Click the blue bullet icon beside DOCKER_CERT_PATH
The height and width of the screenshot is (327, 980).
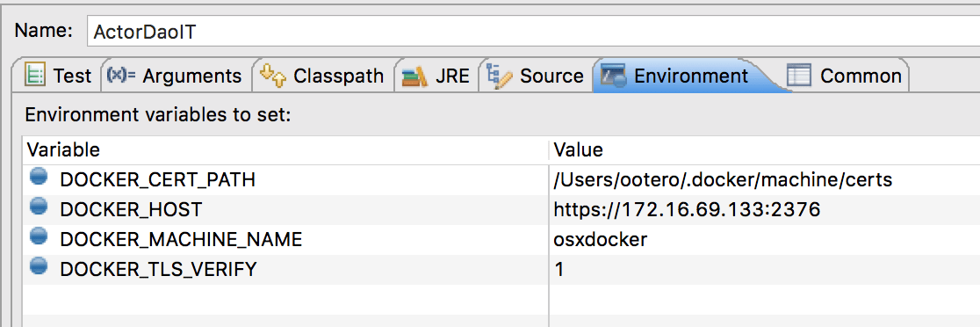click(x=39, y=178)
